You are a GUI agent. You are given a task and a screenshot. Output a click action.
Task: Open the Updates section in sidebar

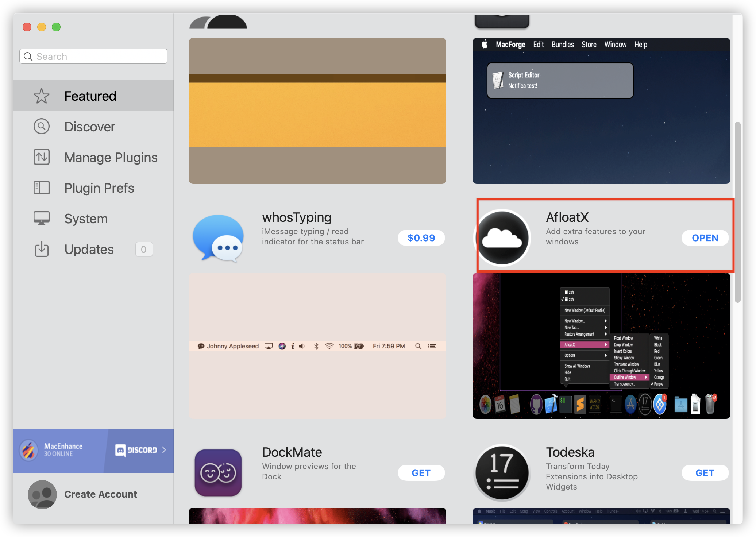[89, 249]
